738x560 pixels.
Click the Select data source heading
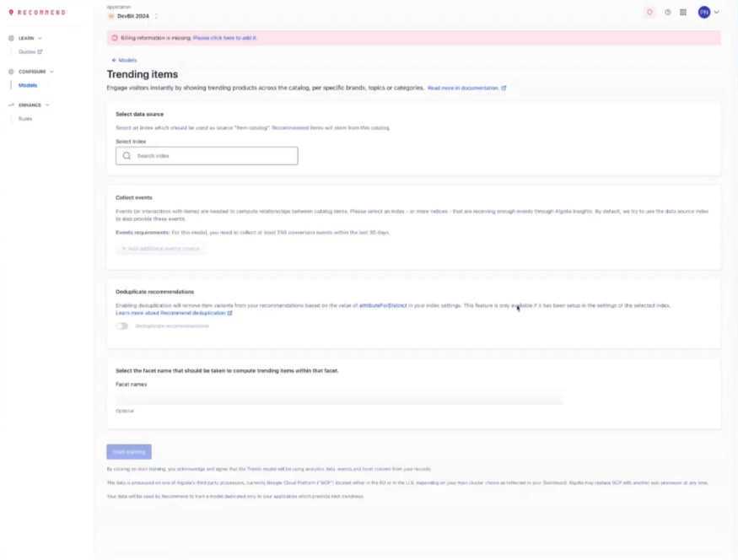[x=140, y=115]
